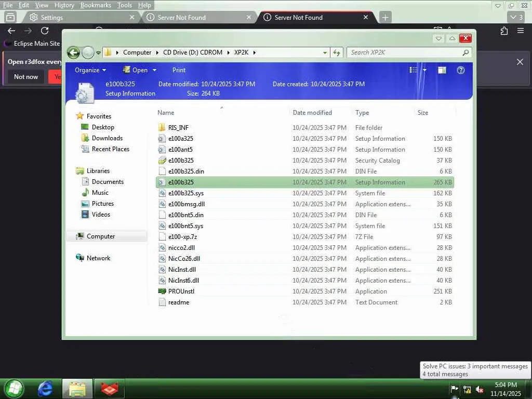Screen dimensions: 532x399
Task: Open a new browser tab with plus
Action: click(385, 17)
